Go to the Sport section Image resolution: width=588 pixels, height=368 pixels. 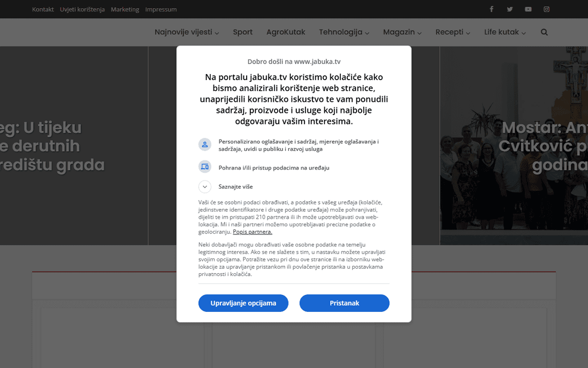(243, 32)
